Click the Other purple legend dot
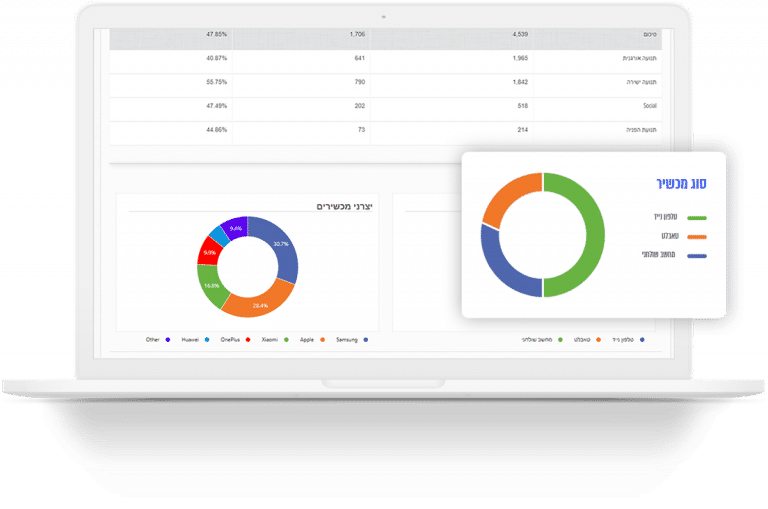Viewport: 768px width, 509px height. coord(168,339)
